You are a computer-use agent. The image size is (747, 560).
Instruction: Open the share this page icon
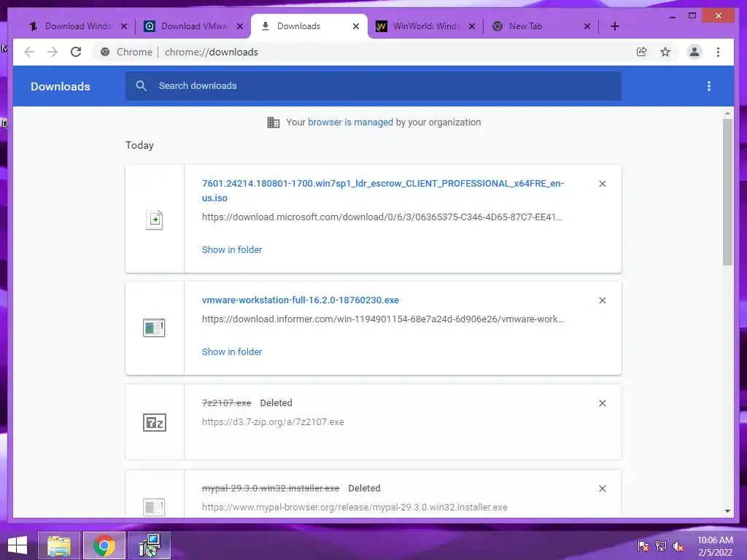click(x=642, y=52)
